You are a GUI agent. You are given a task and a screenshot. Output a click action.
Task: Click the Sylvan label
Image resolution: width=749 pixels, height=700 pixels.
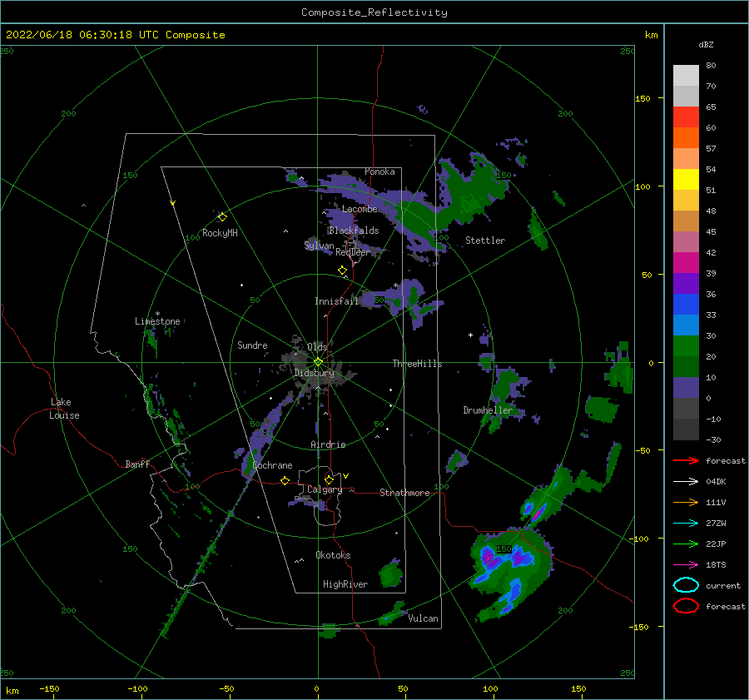click(x=319, y=246)
